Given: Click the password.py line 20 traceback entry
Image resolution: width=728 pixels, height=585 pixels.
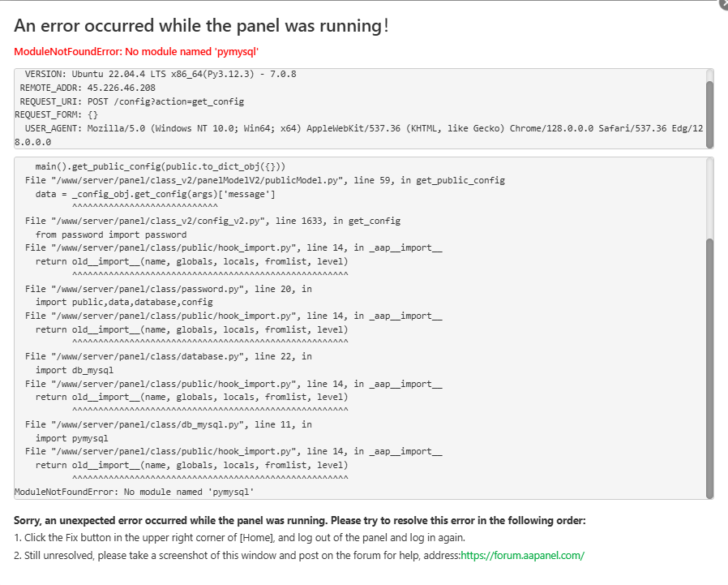Looking at the screenshot, I should [169, 289].
